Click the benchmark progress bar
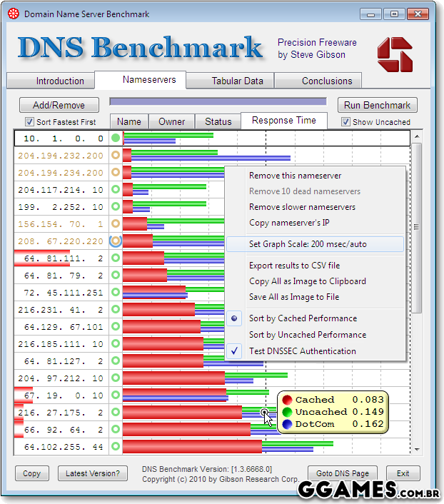 click(218, 102)
